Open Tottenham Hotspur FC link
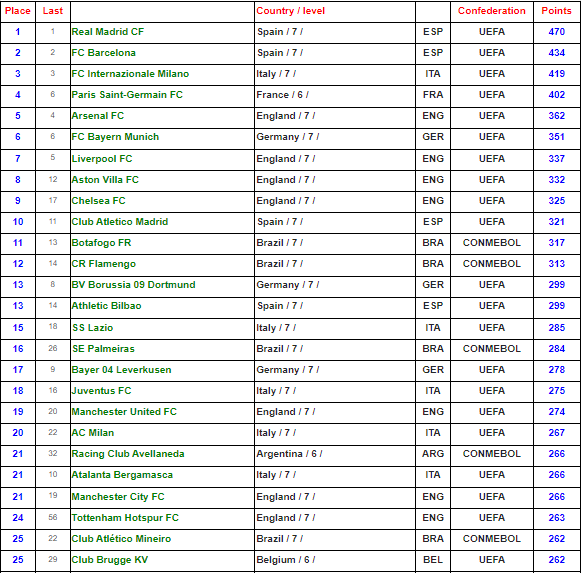This screenshot has height=573, width=583. (125, 518)
